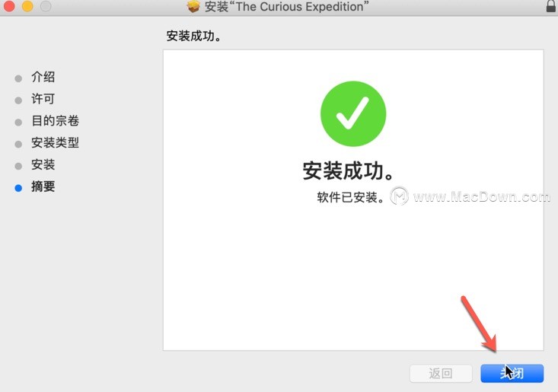The image size is (558, 392).
Task: Select the 目的宗卷 step in sidebar
Action: coord(55,120)
